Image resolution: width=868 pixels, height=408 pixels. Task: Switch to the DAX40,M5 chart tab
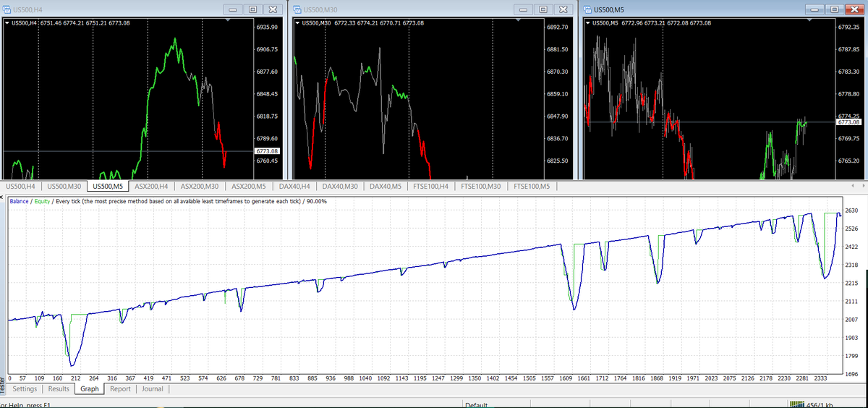coord(386,187)
